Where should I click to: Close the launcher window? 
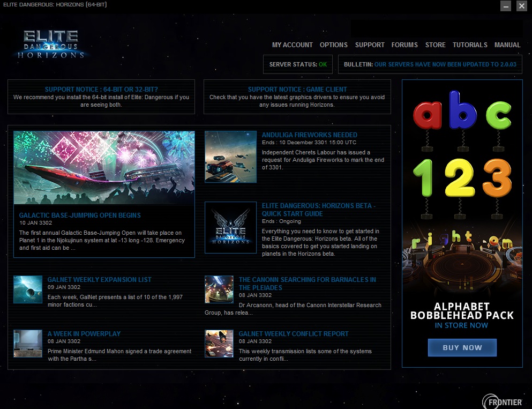(521, 6)
